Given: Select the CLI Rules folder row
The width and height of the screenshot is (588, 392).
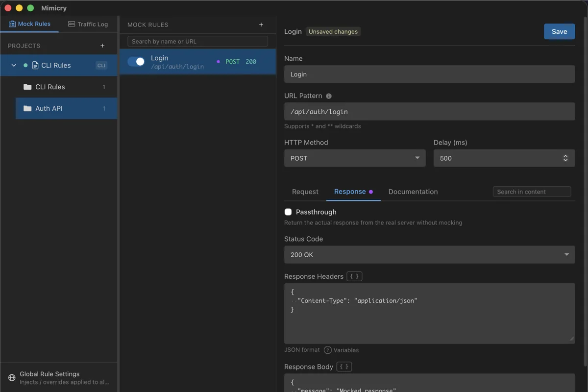Looking at the screenshot, I should tap(67, 87).
